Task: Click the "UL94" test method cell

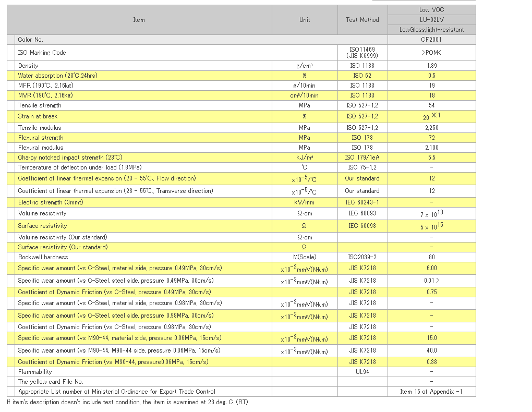Action: pos(362,372)
